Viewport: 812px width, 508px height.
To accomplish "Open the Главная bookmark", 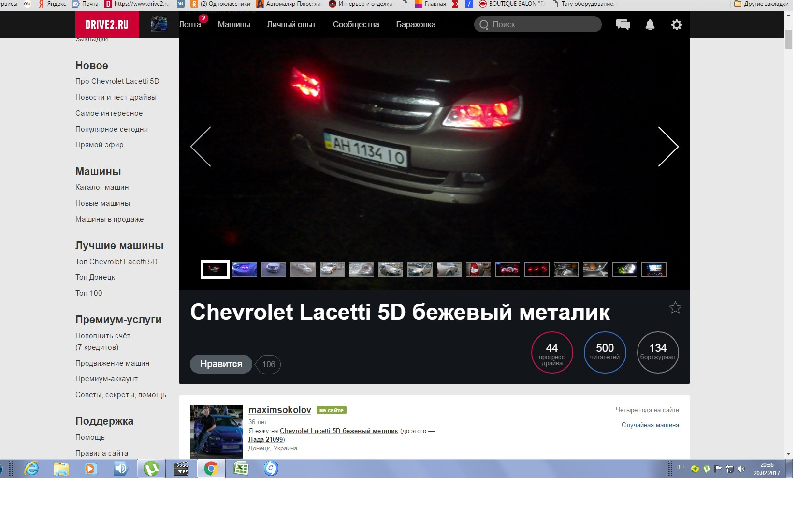I will click(431, 4).
